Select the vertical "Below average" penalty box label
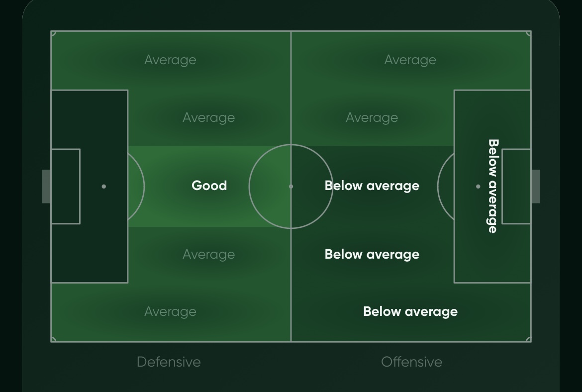The image size is (582, 392). (x=492, y=186)
